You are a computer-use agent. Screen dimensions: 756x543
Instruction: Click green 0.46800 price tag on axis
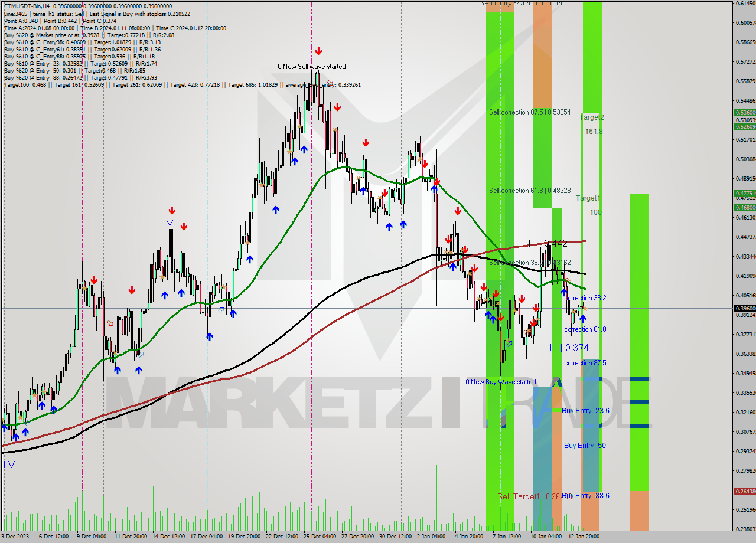click(x=744, y=207)
